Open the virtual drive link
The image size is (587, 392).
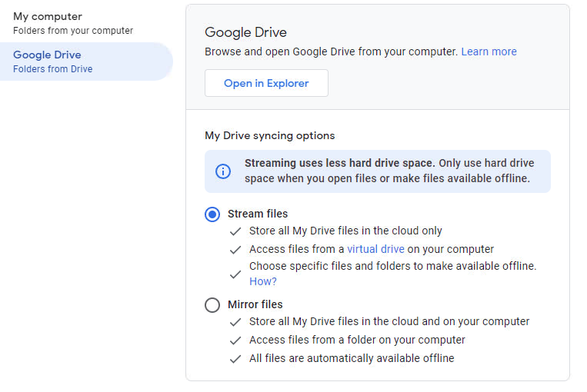[x=375, y=249]
